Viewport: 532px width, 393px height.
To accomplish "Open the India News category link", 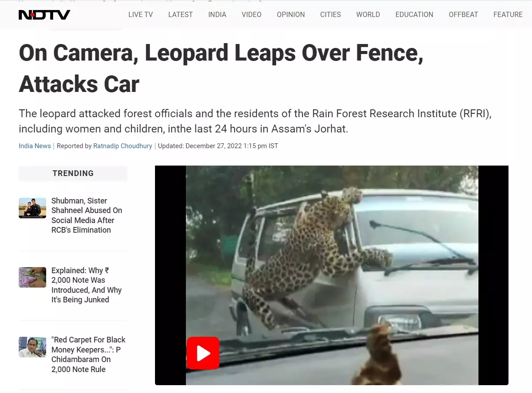I will coord(35,146).
